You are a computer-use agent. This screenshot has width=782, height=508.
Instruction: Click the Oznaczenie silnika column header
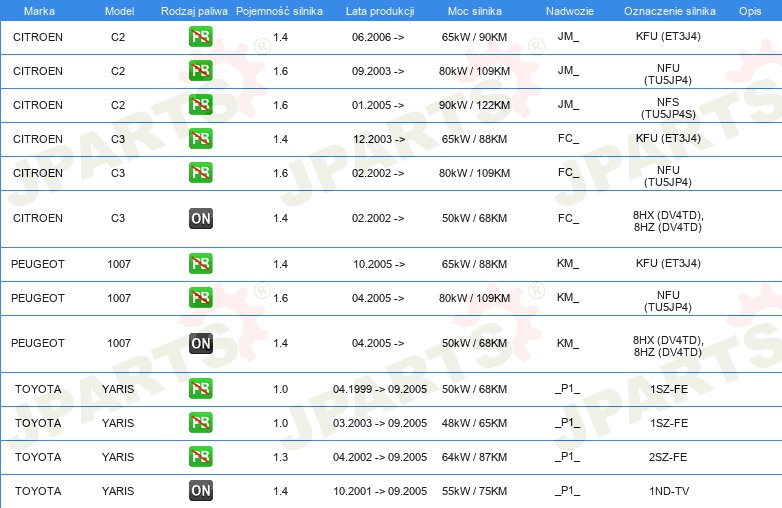[x=669, y=11]
